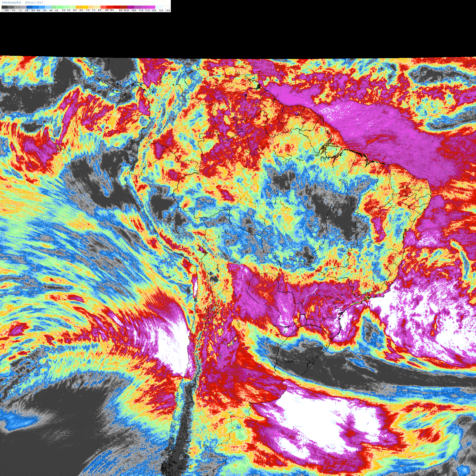Click the '6.0' legend value
This screenshot has width=476, height=476.
click(x=75, y=10)
